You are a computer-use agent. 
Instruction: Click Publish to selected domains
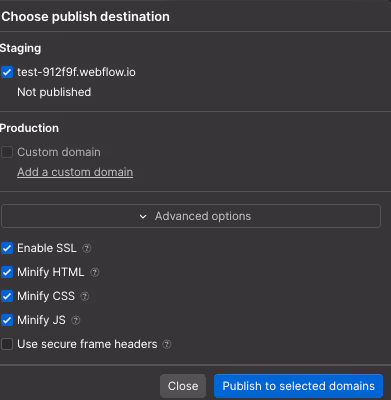[x=298, y=386]
